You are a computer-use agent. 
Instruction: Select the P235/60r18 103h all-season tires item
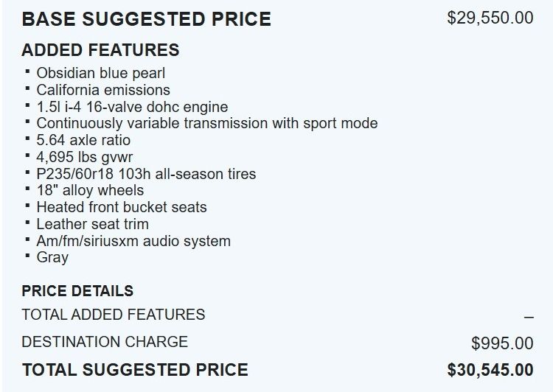click(x=146, y=174)
